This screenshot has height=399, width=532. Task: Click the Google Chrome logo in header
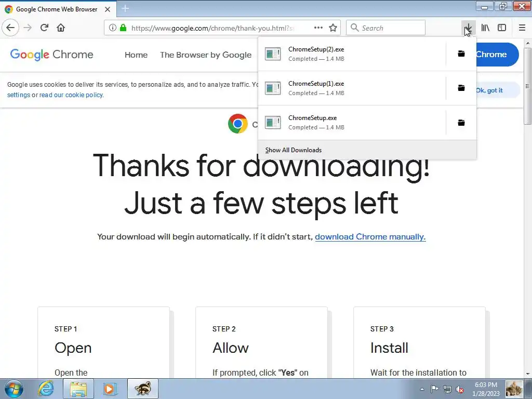click(51, 55)
